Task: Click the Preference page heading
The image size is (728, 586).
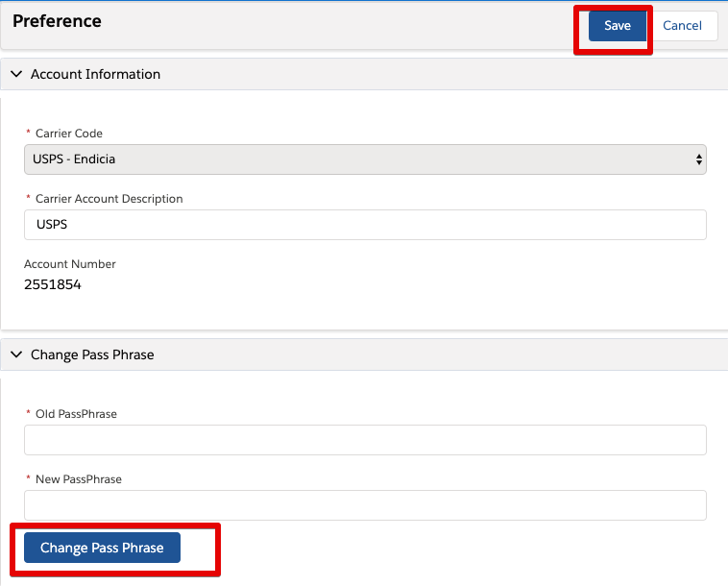Action: pyautogui.click(x=57, y=21)
